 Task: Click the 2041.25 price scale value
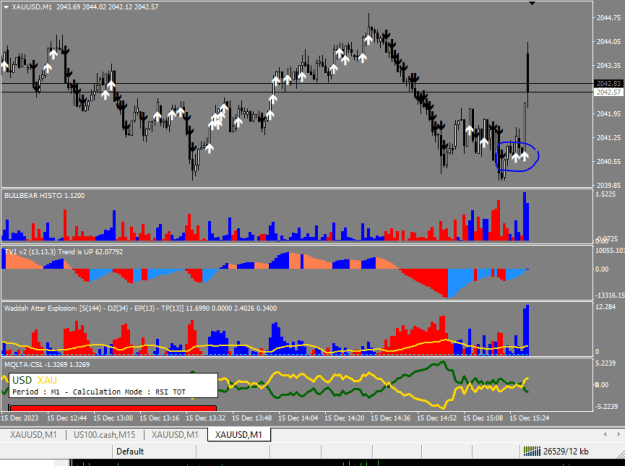pyautogui.click(x=609, y=138)
